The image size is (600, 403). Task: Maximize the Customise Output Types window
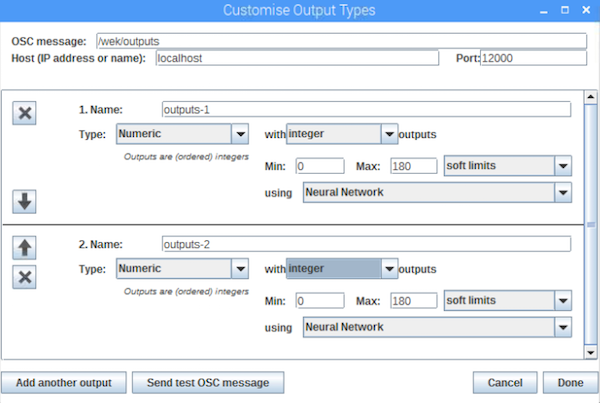(565, 10)
